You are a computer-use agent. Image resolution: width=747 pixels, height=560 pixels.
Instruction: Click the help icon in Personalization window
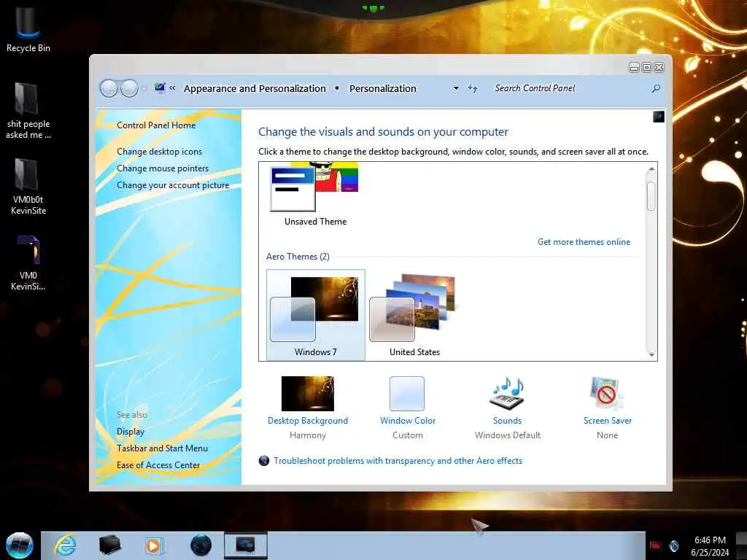pos(659,116)
